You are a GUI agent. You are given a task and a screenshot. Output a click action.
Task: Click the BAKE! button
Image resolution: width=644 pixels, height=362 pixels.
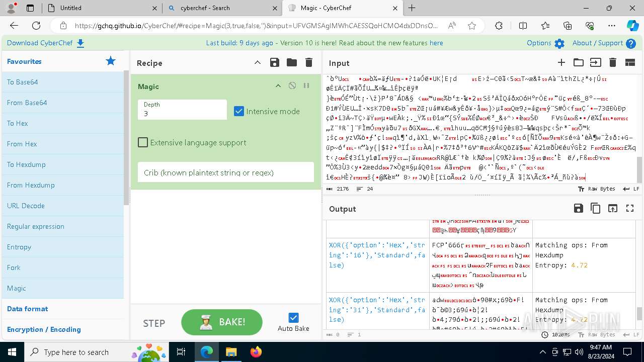coord(222,322)
